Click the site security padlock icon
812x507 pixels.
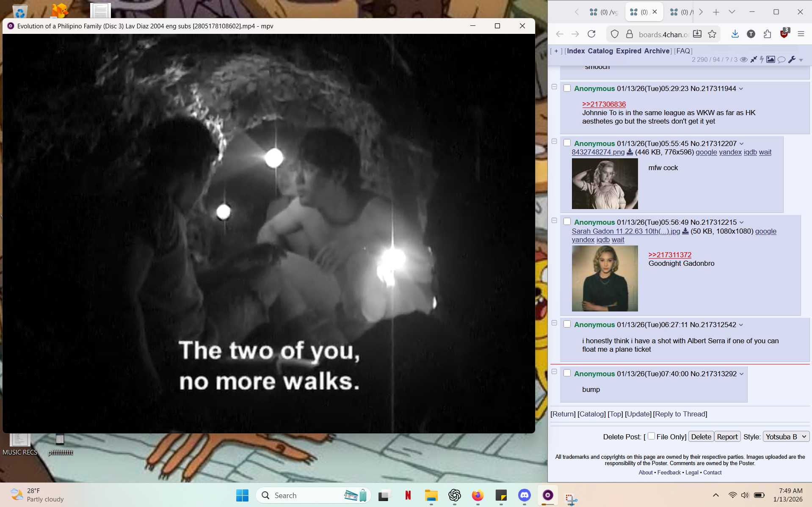click(630, 34)
